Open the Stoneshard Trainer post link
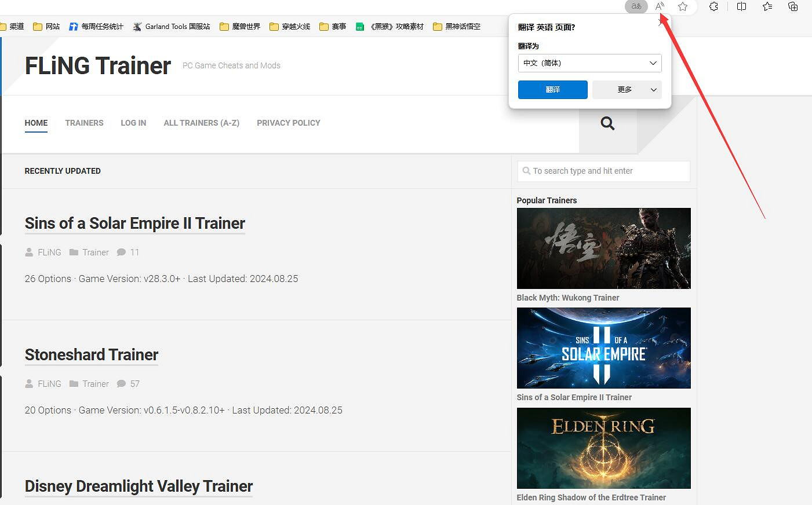The height and width of the screenshot is (505, 812). coord(92,354)
